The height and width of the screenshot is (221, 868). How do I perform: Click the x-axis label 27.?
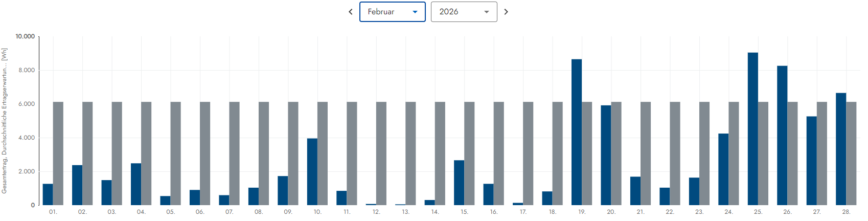[817, 212]
